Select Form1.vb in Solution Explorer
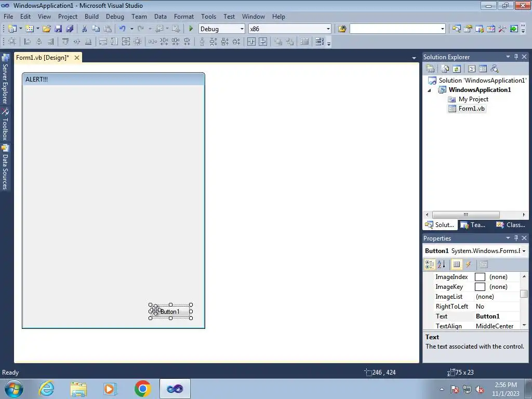 pos(467,109)
